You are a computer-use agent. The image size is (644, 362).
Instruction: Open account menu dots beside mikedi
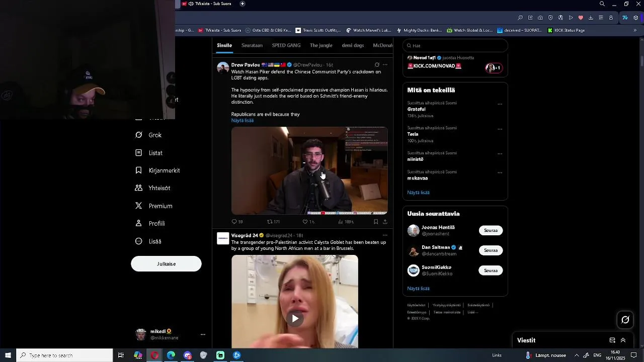(203, 334)
